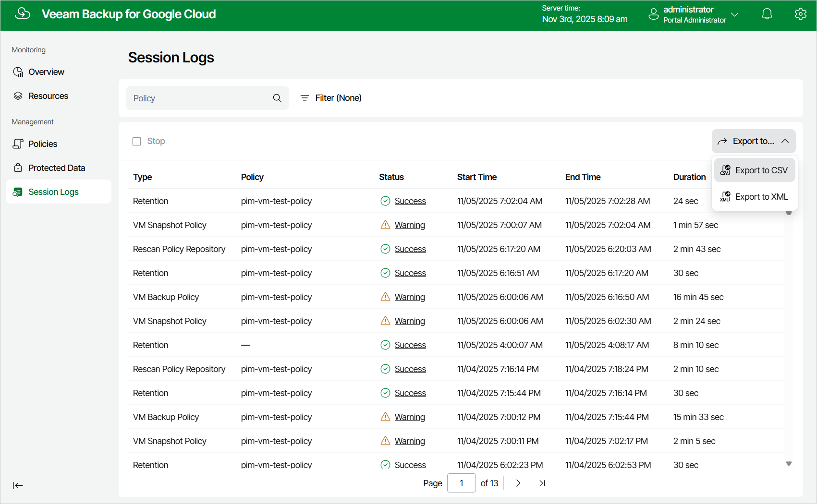Navigate to Policies

point(59,144)
